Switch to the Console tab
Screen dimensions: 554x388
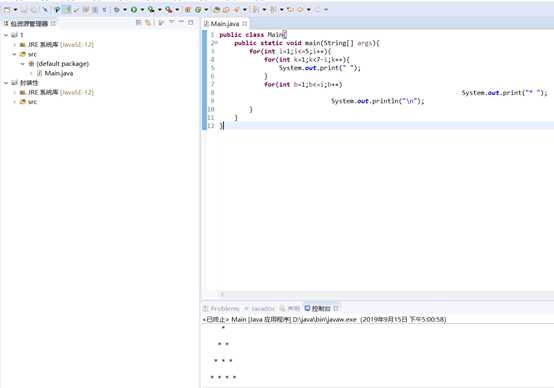tap(318, 308)
